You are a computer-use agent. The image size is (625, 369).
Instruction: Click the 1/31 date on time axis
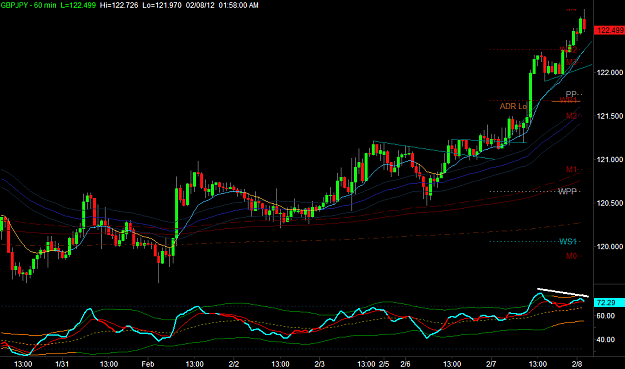coord(62,364)
